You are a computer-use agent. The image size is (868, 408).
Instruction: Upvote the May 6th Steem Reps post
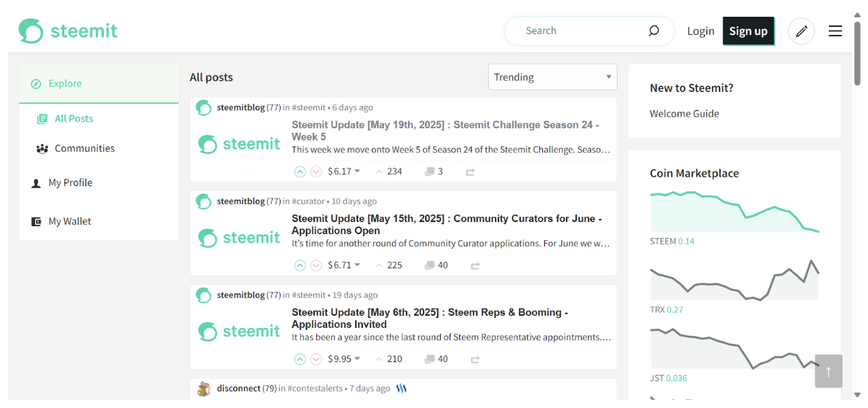tap(300, 359)
